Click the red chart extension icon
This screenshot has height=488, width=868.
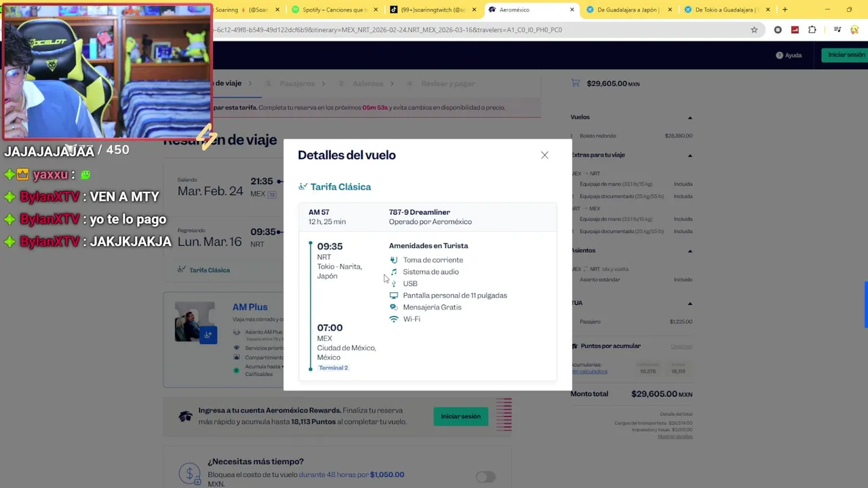(x=795, y=30)
